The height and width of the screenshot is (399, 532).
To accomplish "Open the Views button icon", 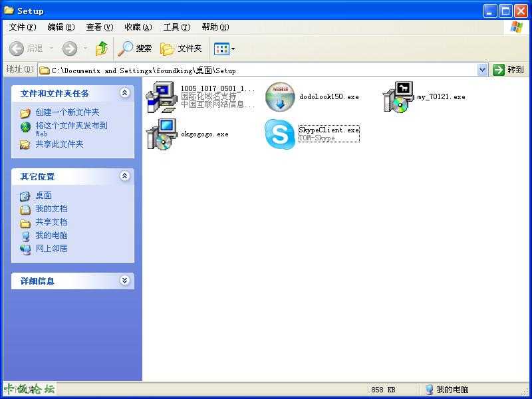I will 221,49.
